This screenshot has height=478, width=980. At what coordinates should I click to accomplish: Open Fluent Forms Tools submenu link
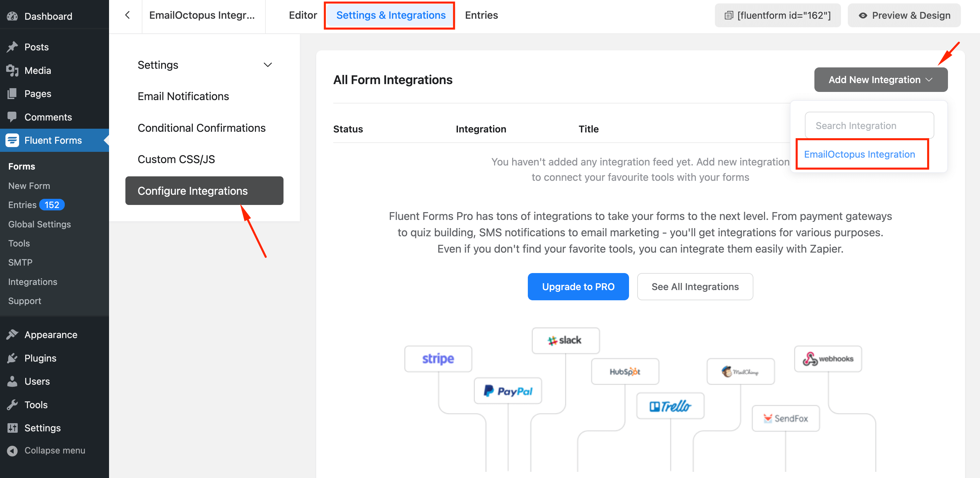click(19, 243)
